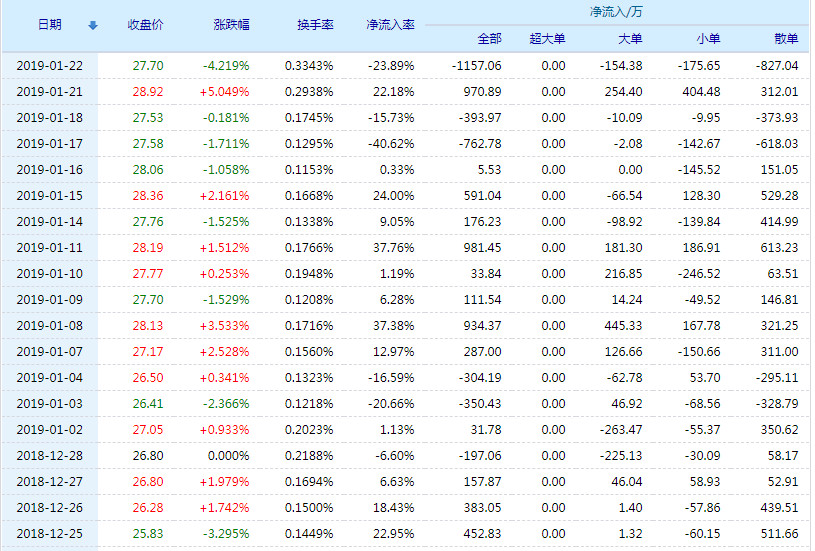Click closing price 28.92 in red
The width and height of the screenshot is (815, 551).
point(147,91)
